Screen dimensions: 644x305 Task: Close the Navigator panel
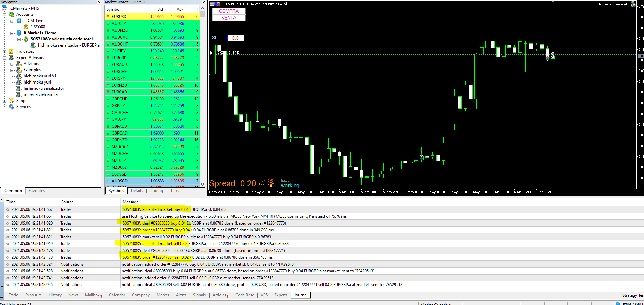99,2
